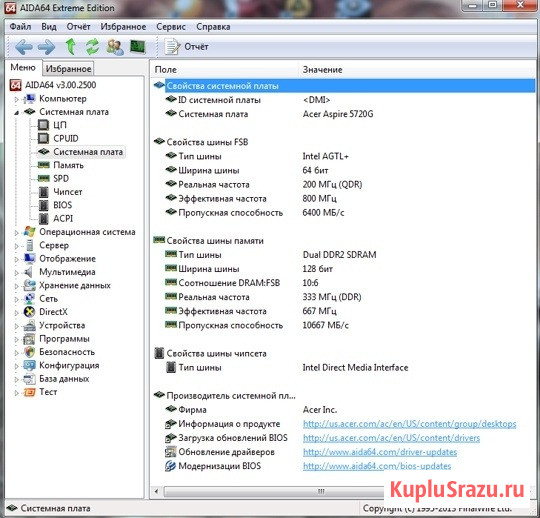Open the Справка menu

[x=213, y=27]
